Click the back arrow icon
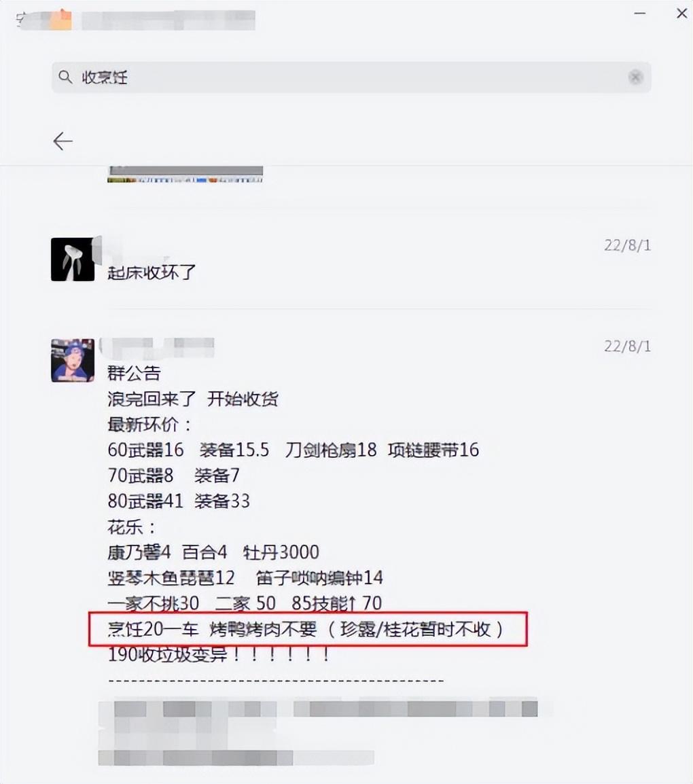The width and height of the screenshot is (693, 784). 63,141
